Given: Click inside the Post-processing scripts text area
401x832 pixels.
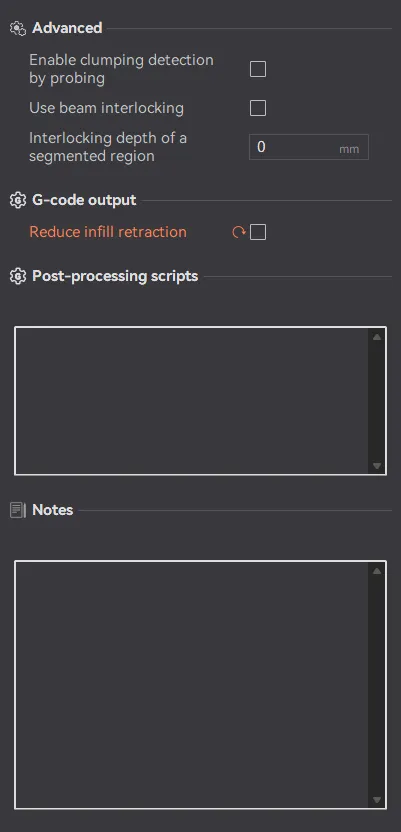Looking at the screenshot, I should tap(191, 401).
